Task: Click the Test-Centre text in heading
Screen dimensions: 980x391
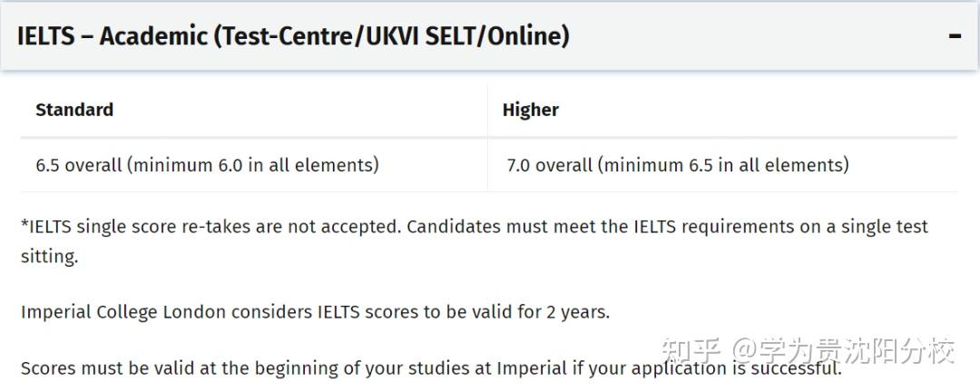Action: [285, 36]
